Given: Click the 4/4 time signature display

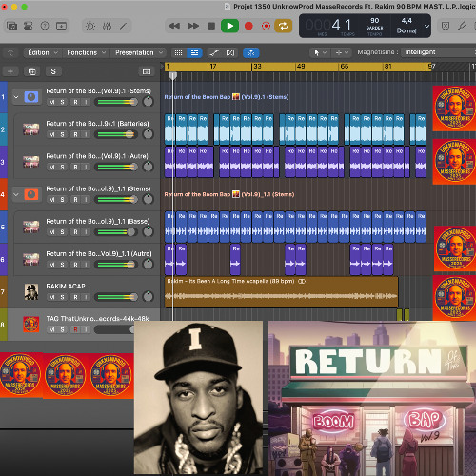Looking at the screenshot, I should tap(407, 21).
